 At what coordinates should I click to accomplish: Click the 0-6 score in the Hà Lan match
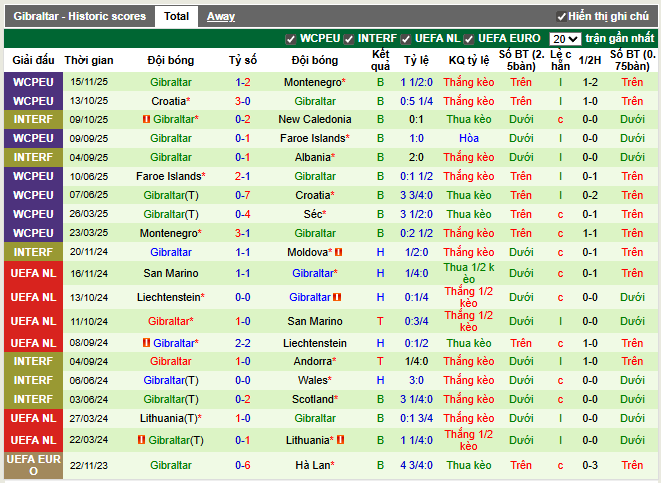(242, 465)
